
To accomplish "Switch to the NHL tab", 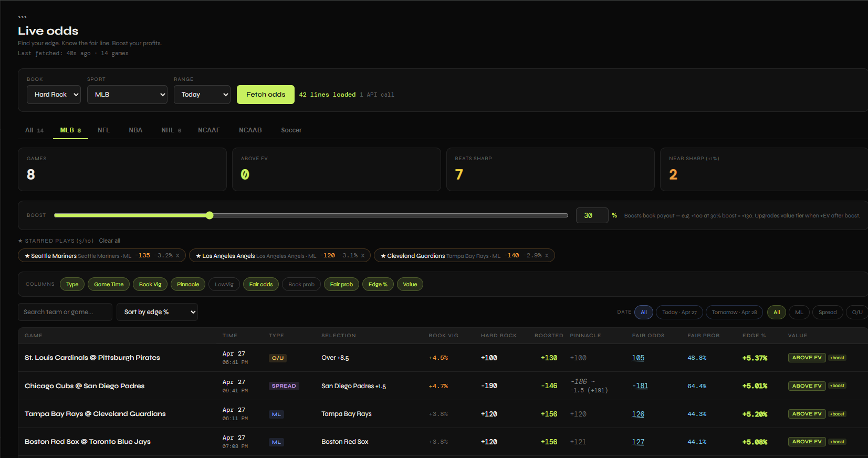I will pyautogui.click(x=171, y=130).
